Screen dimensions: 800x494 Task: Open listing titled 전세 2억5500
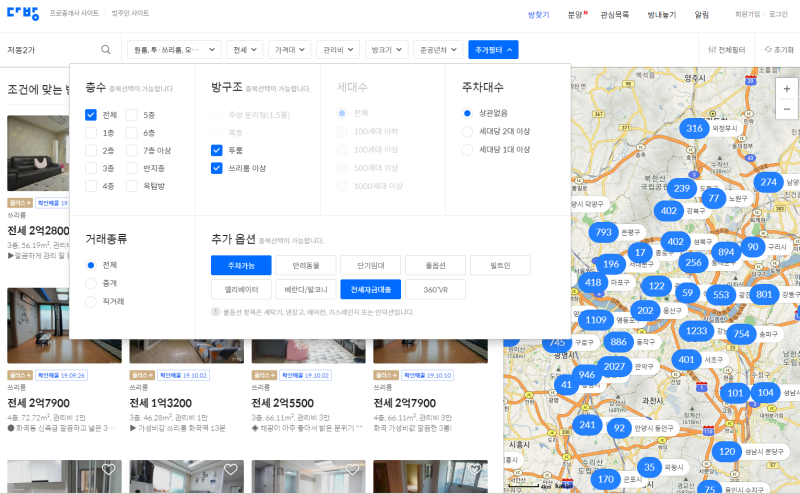283,403
